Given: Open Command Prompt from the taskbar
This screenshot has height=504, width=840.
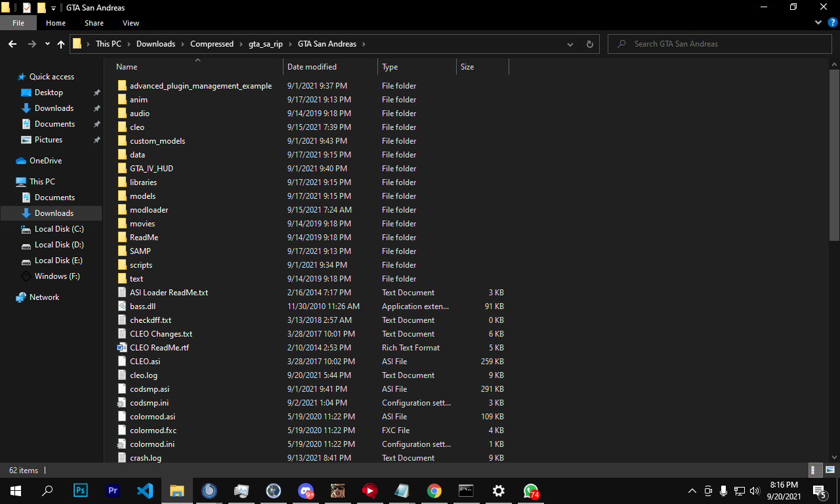Looking at the screenshot, I should coord(466,491).
